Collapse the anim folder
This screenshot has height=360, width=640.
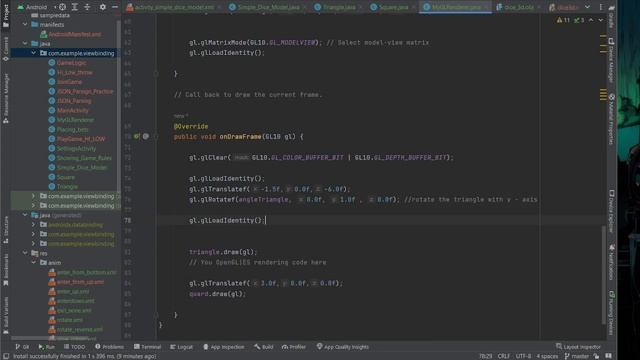click(33, 262)
